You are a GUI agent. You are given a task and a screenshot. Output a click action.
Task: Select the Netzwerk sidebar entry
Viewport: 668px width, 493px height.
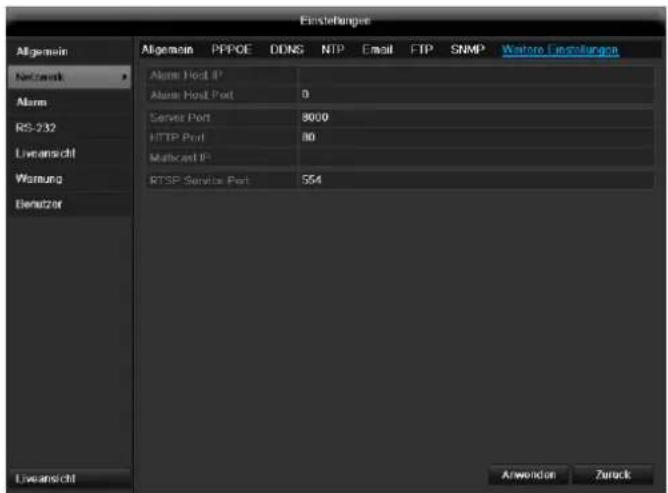[69, 77]
